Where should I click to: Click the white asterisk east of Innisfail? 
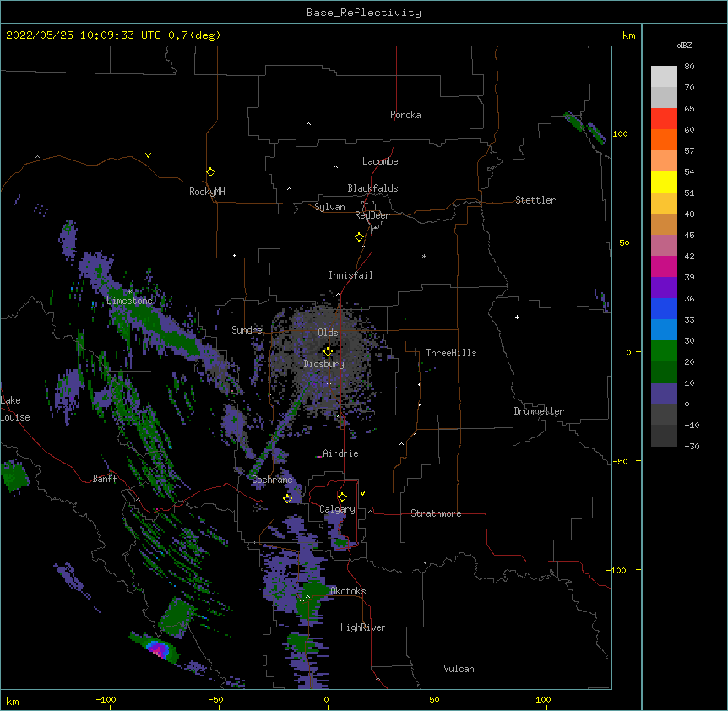click(x=424, y=256)
